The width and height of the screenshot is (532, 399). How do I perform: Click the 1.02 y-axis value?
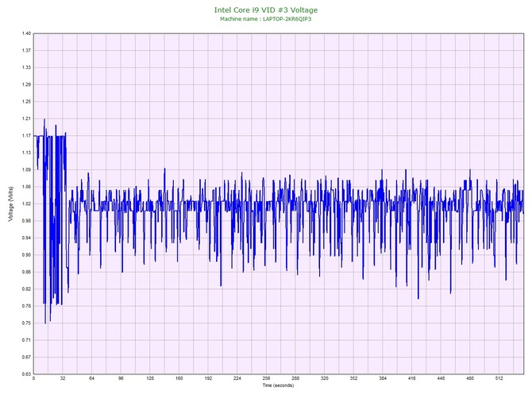click(26, 203)
